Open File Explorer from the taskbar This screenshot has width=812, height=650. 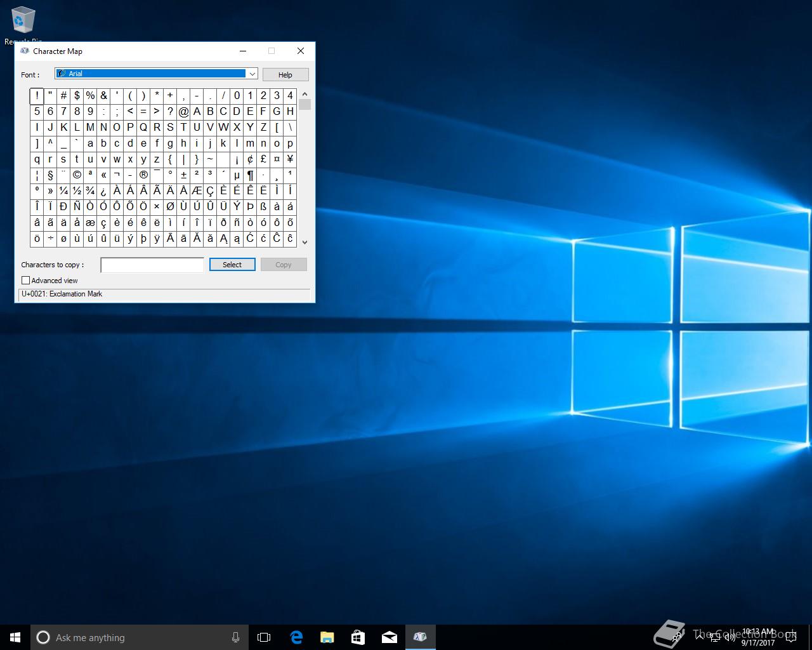327,637
